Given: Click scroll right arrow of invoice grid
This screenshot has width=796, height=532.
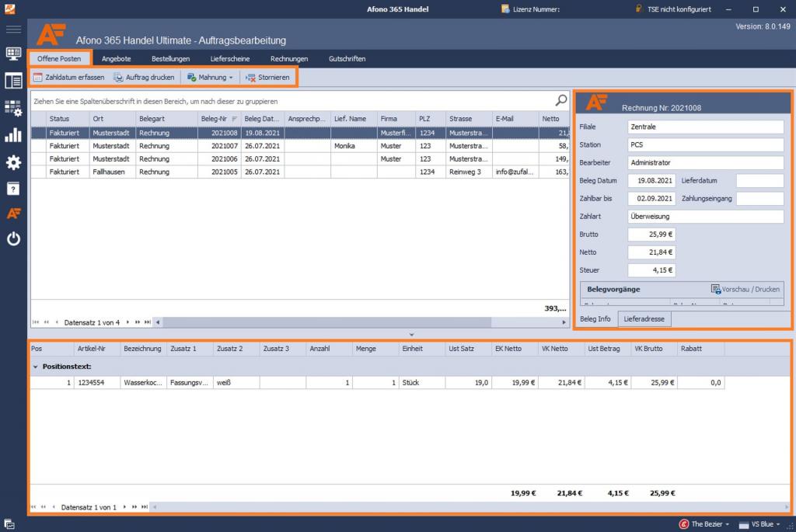Looking at the screenshot, I should pyautogui.click(x=564, y=322).
